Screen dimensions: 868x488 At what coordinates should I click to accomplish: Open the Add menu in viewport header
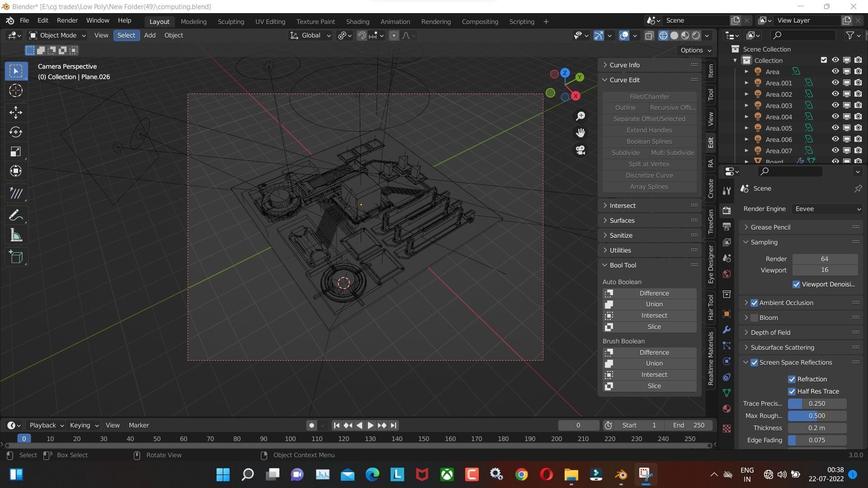(x=150, y=35)
